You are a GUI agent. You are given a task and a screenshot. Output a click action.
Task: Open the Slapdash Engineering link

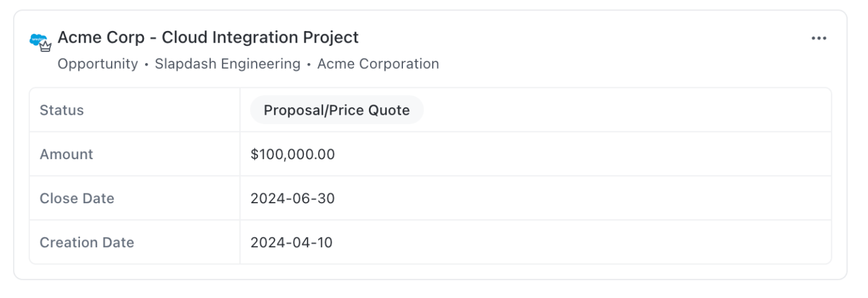click(228, 64)
